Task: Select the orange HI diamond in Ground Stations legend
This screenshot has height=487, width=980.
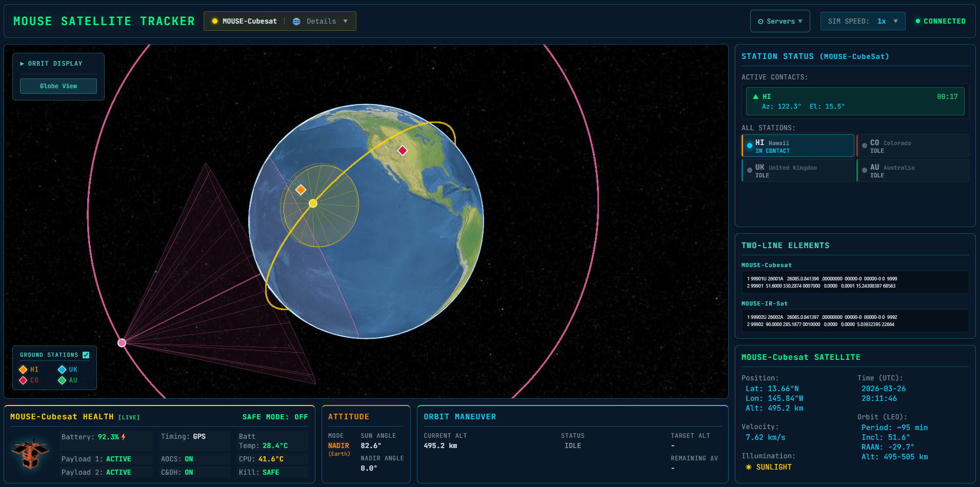Action: [x=24, y=369]
